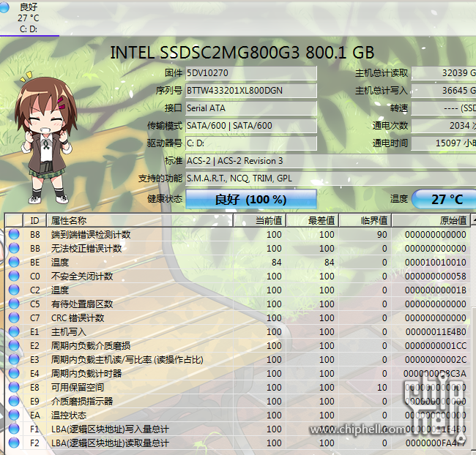Select attribute 温控状态
This screenshot has width=476, height=455.
[69, 415]
